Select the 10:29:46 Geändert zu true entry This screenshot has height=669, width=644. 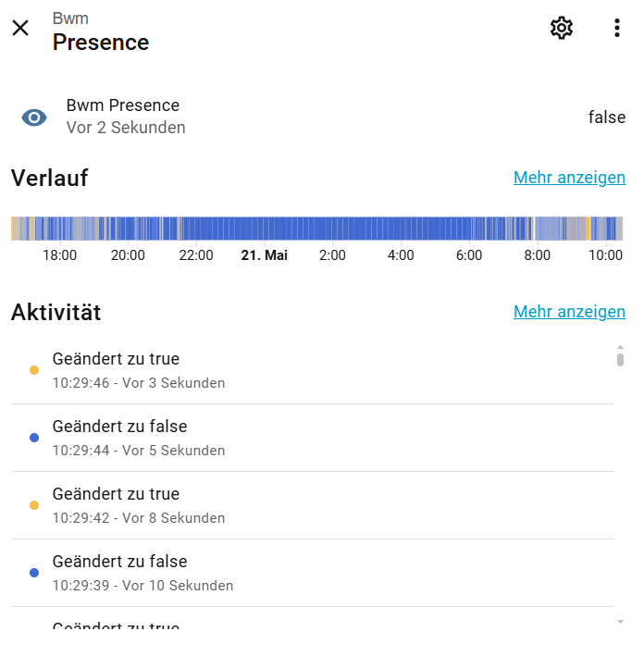click(x=313, y=370)
